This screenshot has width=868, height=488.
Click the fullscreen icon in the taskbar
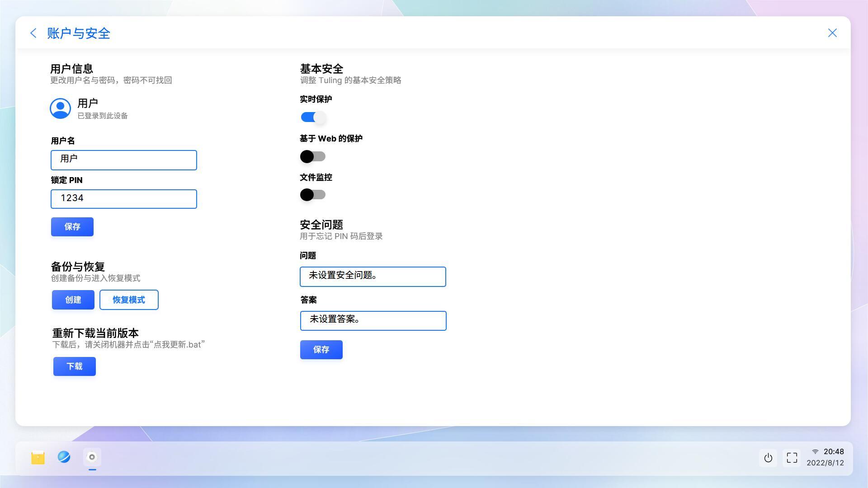point(792,458)
